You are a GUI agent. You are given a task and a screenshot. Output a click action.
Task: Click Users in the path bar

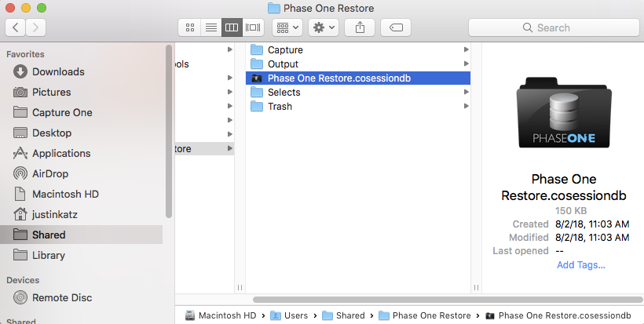(x=289, y=315)
